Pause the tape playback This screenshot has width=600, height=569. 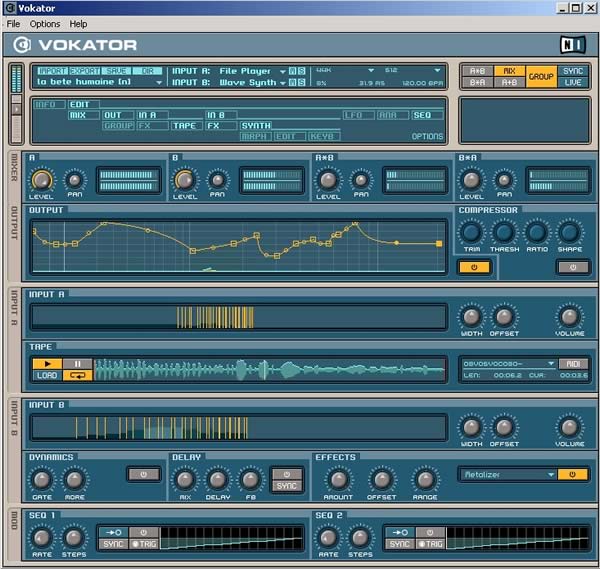[x=78, y=364]
